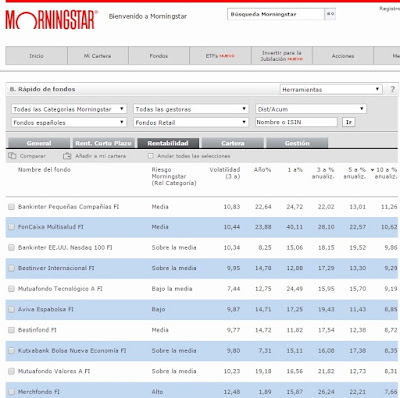The height and width of the screenshot is (398, 400).
Task: Check the Aviva Espabolsa FI checkbox
Action: click(11, 309)
